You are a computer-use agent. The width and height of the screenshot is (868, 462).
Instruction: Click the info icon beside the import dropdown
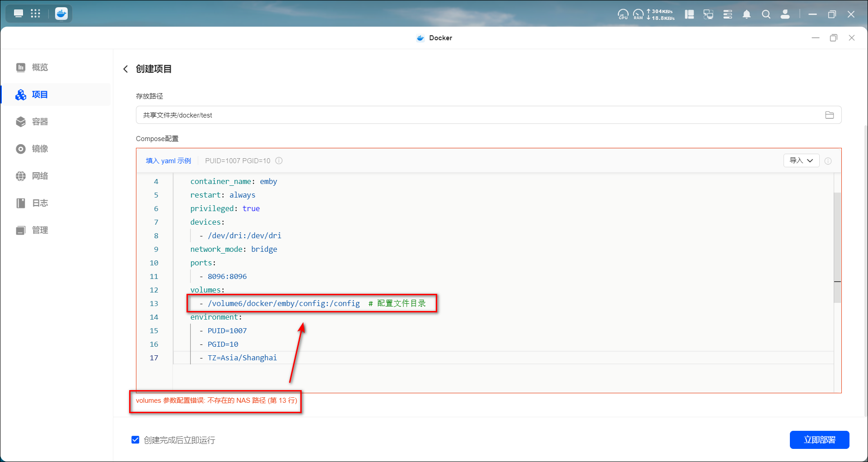click(x=828, y=161)
